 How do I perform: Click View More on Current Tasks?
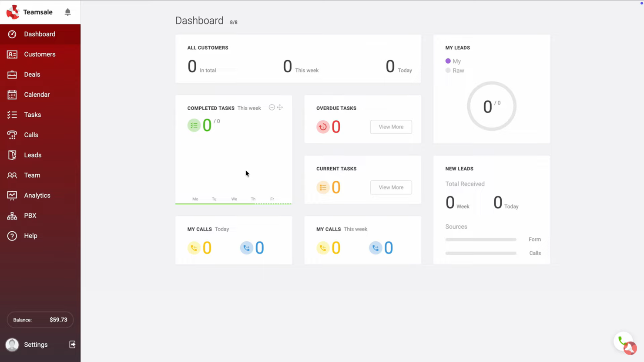pyautogui.click(x=390, y=187)
